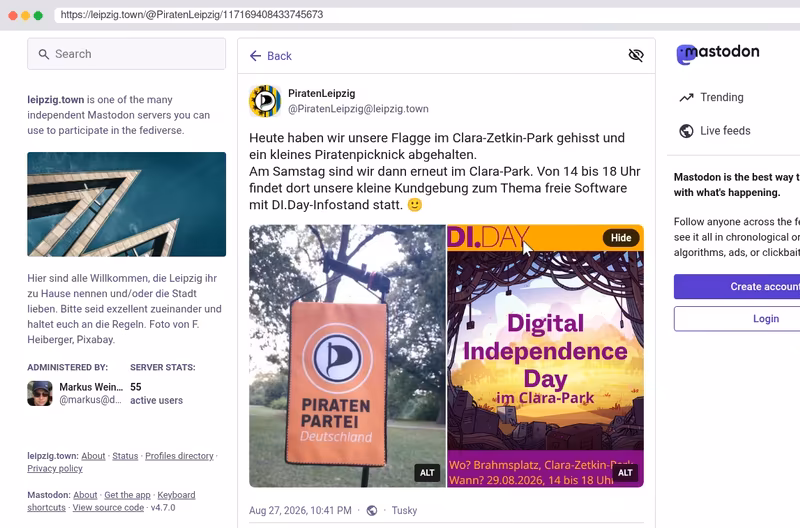Open the PiratenLeipzig display name link
This screenshot has height=528, width=800.
(321, 93)
